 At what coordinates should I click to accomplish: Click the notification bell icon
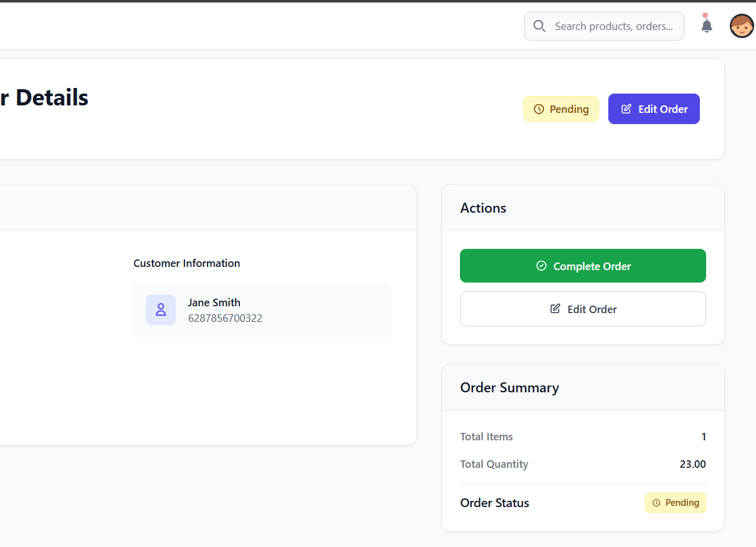click(706, 26)
